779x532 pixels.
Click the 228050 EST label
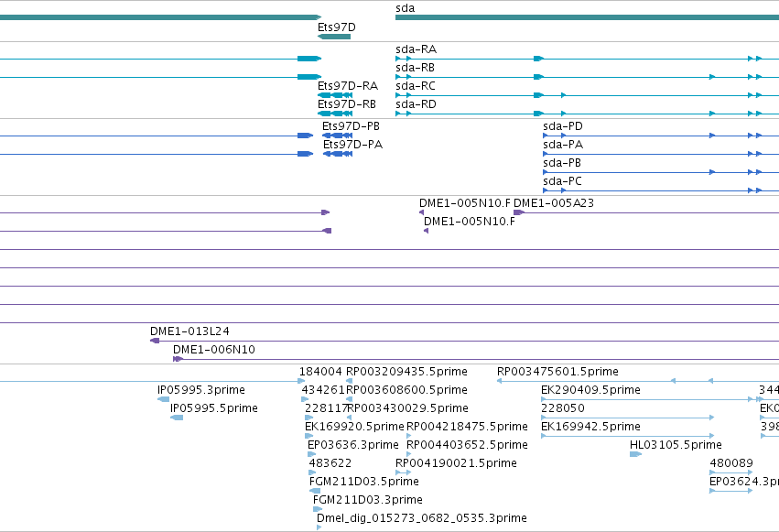[x=563, y=408]
